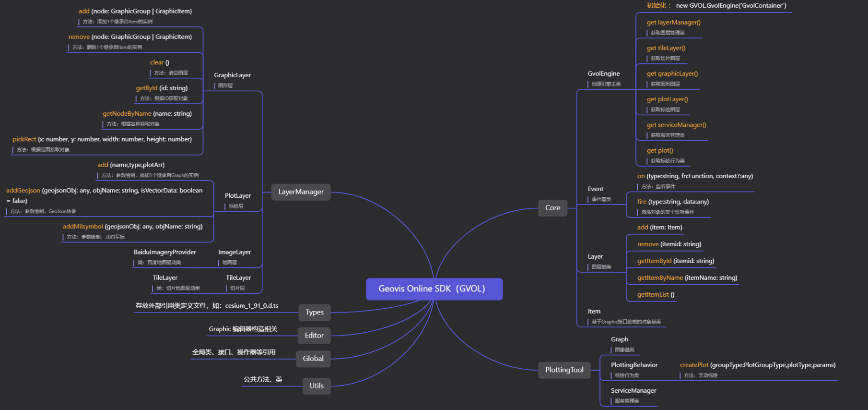Select the Core node

[552, 208]
